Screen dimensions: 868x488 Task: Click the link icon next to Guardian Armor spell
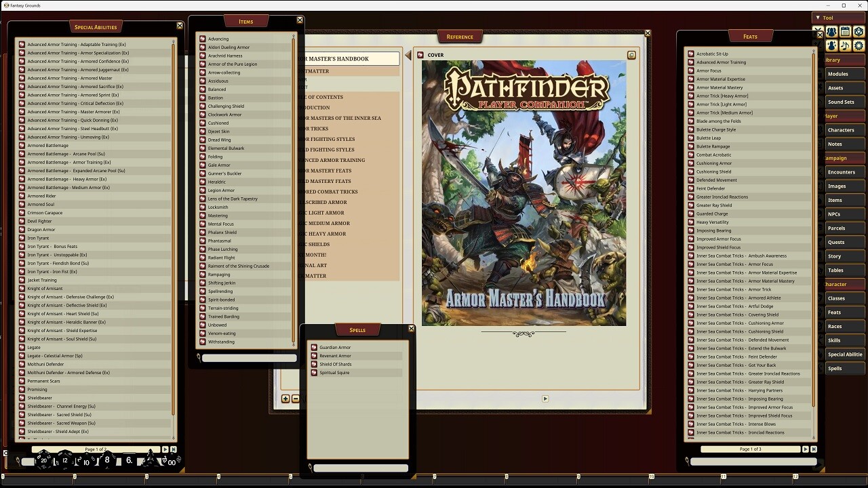tap(314, 348)
